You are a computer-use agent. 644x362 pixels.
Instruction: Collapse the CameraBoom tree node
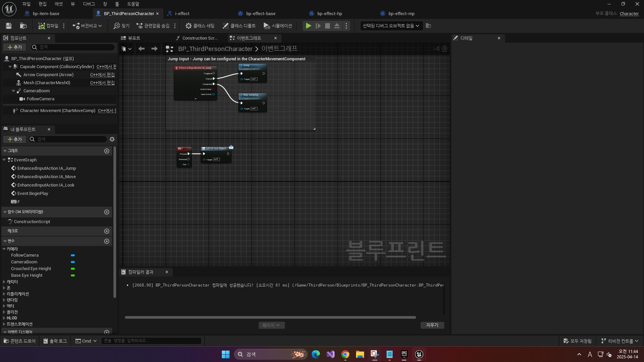coord(13,91)
